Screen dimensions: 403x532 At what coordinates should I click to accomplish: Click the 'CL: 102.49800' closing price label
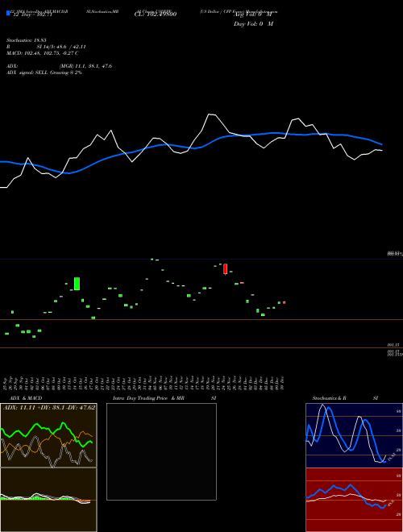coord(156,15)
